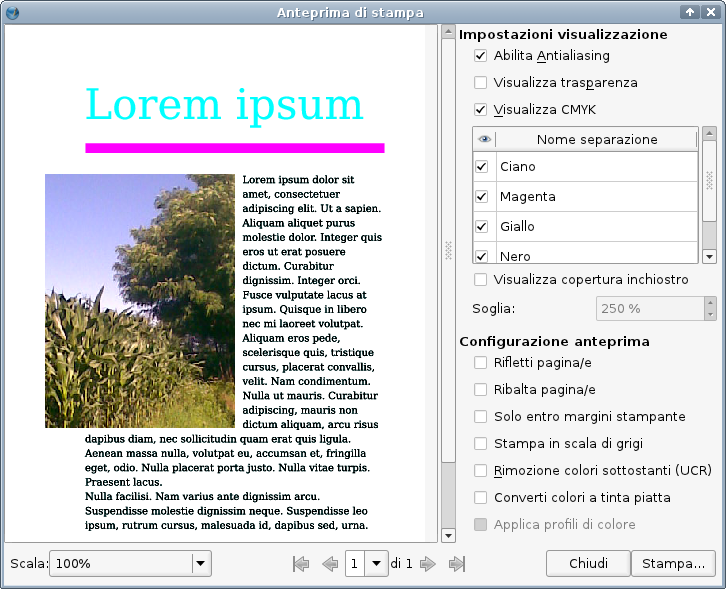Click the Chiudi button
Image resolution: width=726 pixels, height=589 pixels.
point(588,564)
